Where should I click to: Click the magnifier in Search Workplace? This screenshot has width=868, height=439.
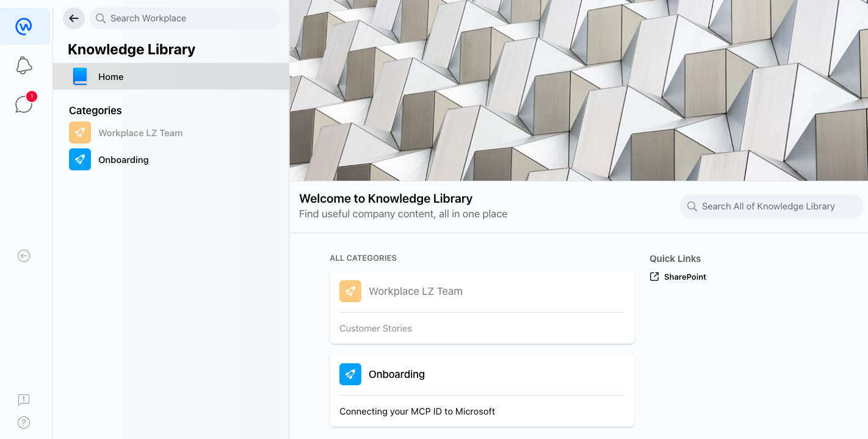[x=100, y=18]
